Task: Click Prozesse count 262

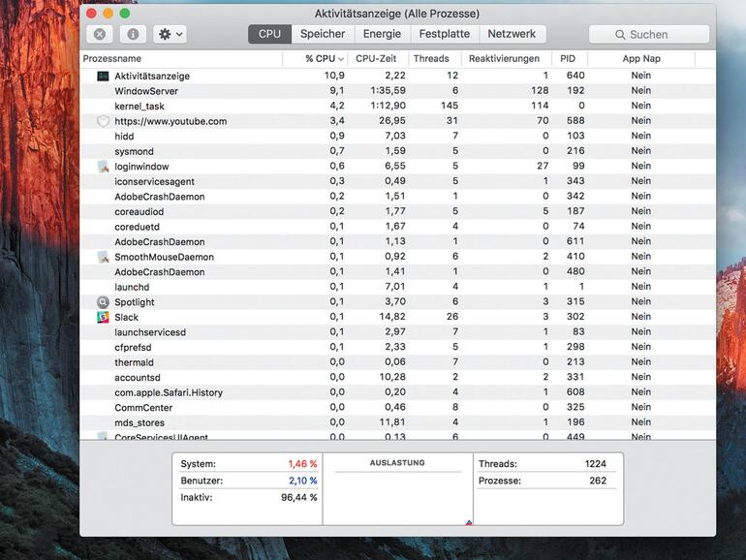Action: [598, 481]
